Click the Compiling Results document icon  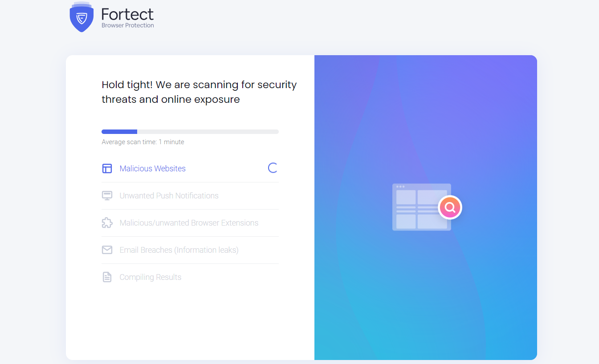click(107, 277)
